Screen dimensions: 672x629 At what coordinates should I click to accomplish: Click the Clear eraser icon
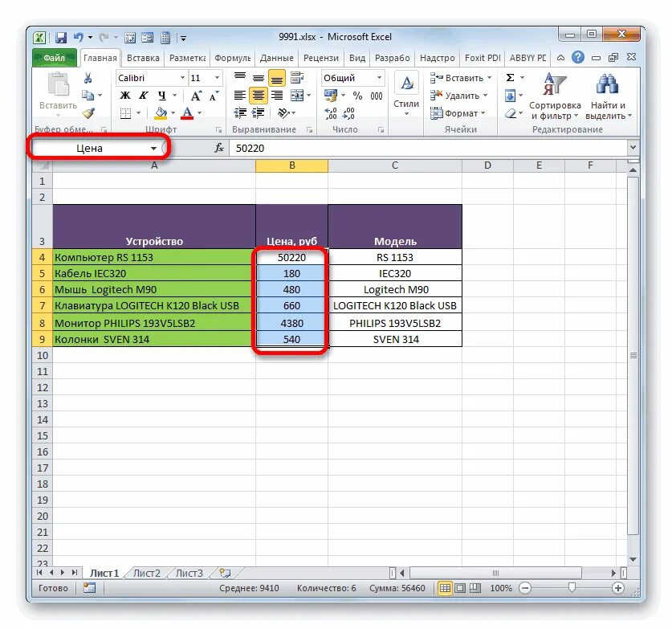click(510, 113)
